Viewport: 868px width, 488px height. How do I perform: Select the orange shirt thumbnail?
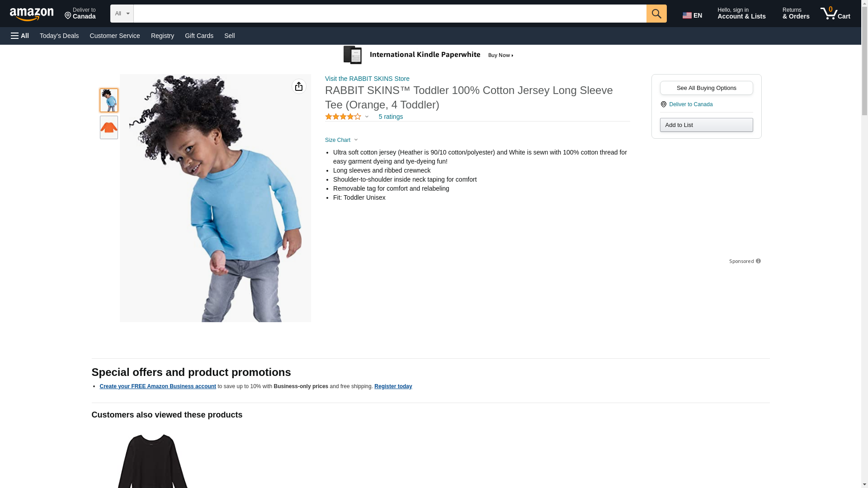(109, 127)
